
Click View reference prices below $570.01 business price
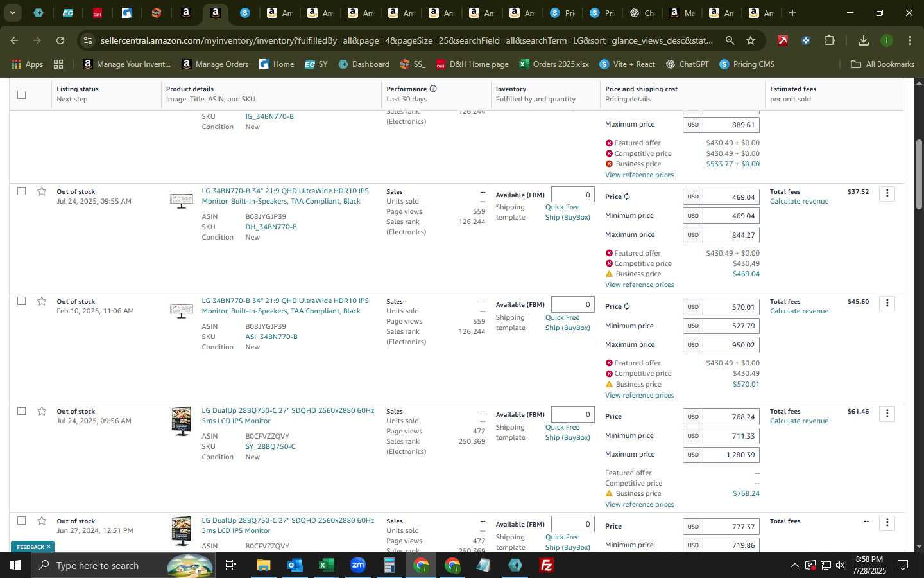pos(639,395)
